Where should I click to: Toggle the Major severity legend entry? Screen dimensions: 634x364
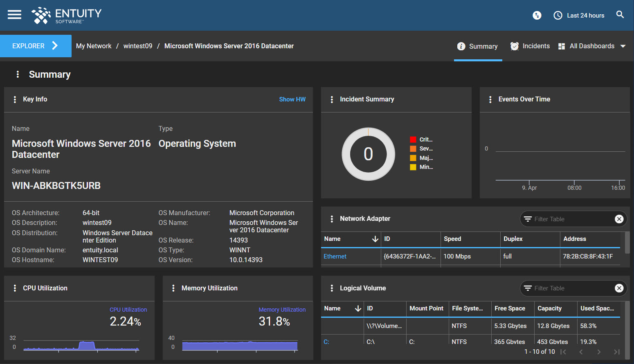421,158
